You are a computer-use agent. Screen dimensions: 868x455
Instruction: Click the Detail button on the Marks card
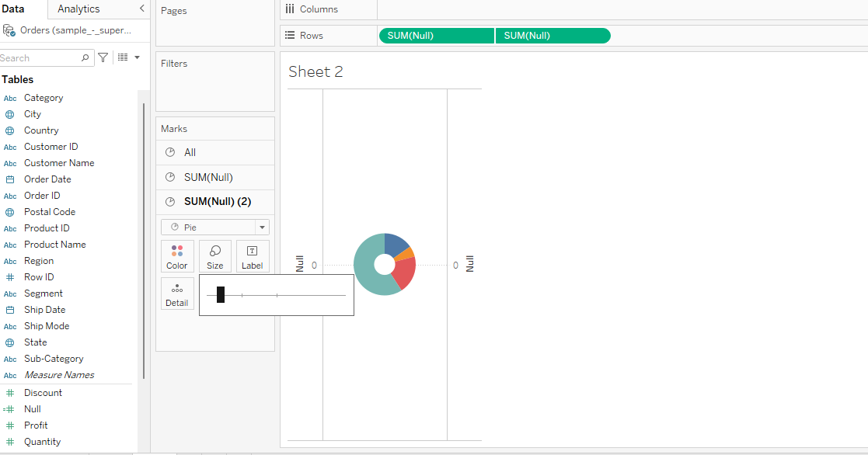[177, 293]
